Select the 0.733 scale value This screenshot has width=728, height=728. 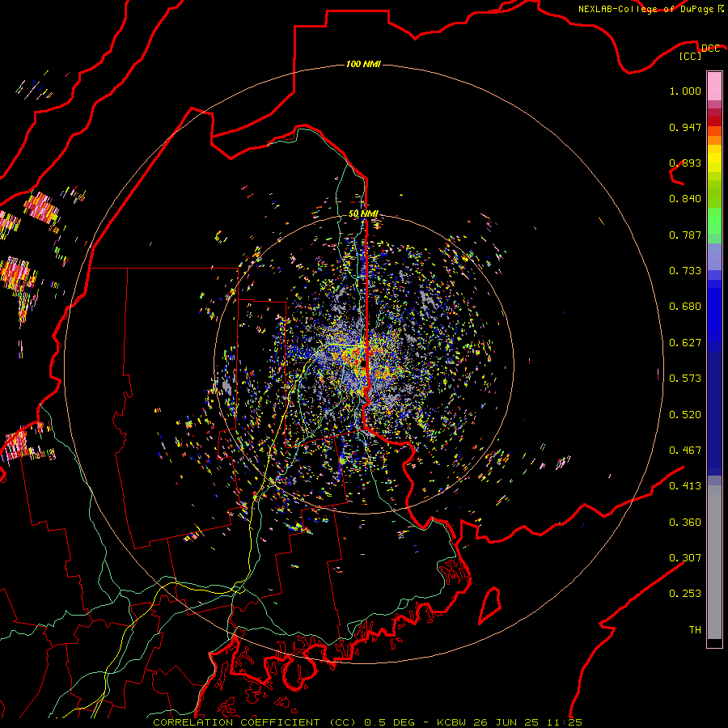point(685,271)
